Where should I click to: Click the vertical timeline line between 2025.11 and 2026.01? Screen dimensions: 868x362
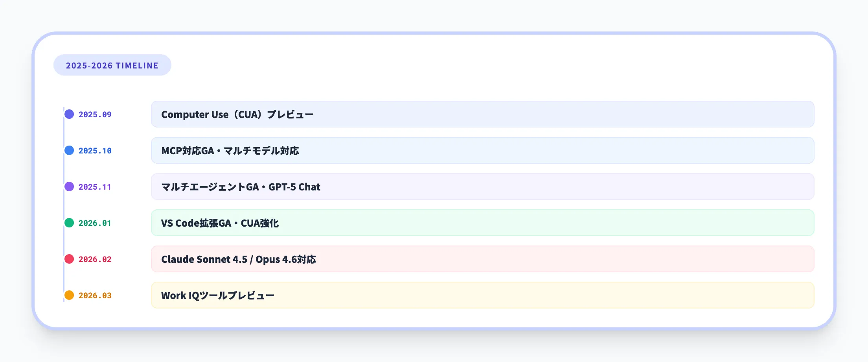(63, 205)
